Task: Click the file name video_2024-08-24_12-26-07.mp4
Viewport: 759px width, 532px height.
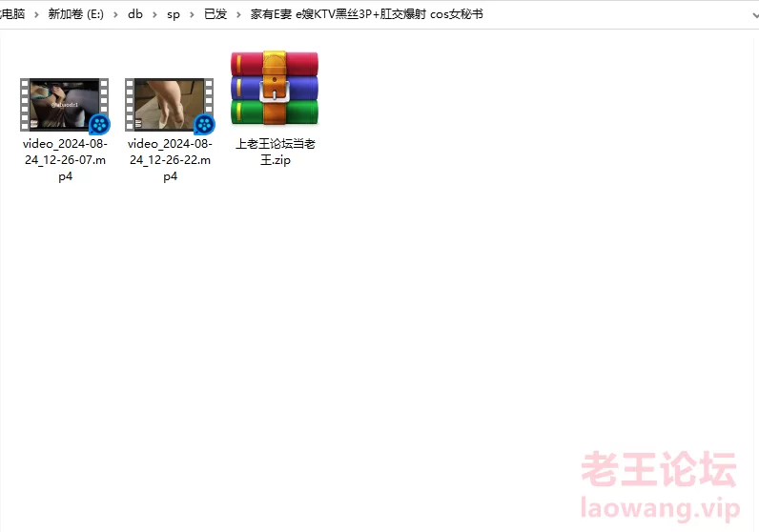Action: [x=65, y=160]
